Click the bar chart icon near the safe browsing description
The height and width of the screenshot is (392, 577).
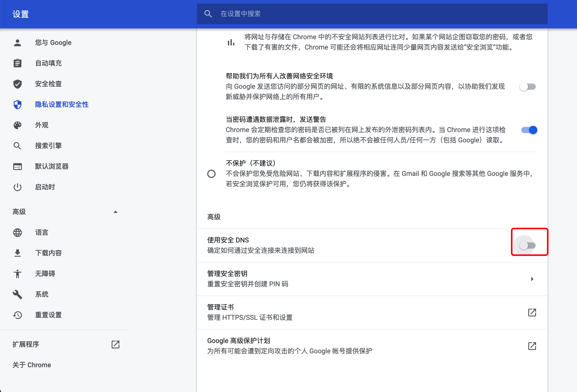pyautogui.click(x=231, y=42)
